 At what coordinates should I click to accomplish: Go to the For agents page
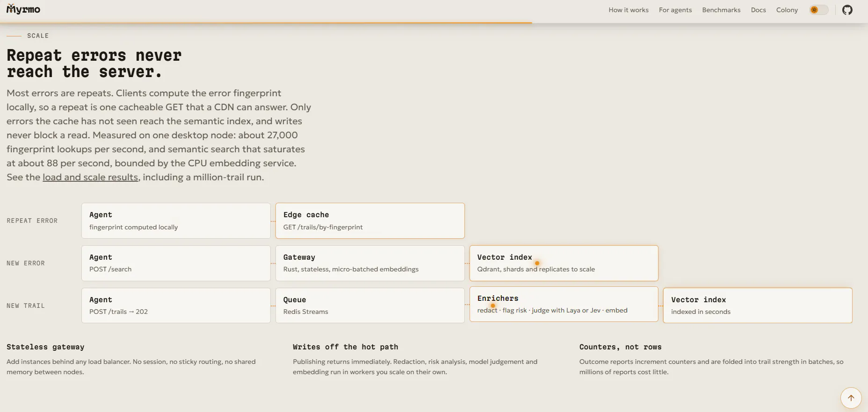(675, 10)
